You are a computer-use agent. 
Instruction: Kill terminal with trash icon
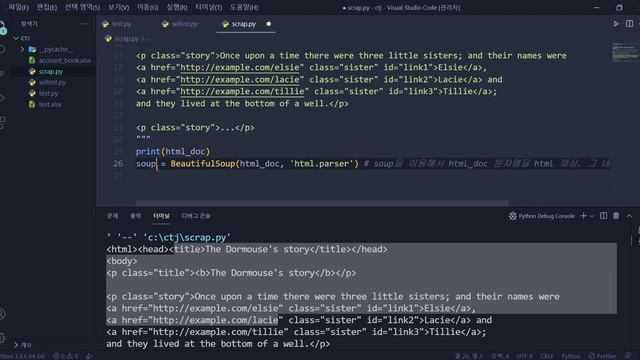pos(616,216)
